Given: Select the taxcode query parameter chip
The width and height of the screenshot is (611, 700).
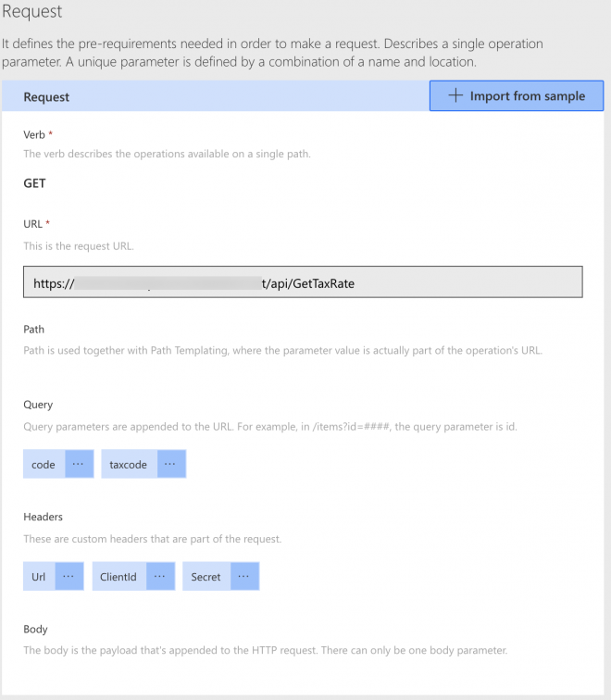Looking at the screenshot, I should (129, 464).
